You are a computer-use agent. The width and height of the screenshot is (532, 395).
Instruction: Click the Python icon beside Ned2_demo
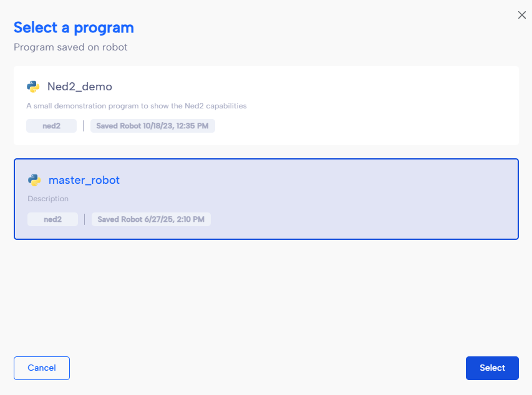(x=33, y=87)
